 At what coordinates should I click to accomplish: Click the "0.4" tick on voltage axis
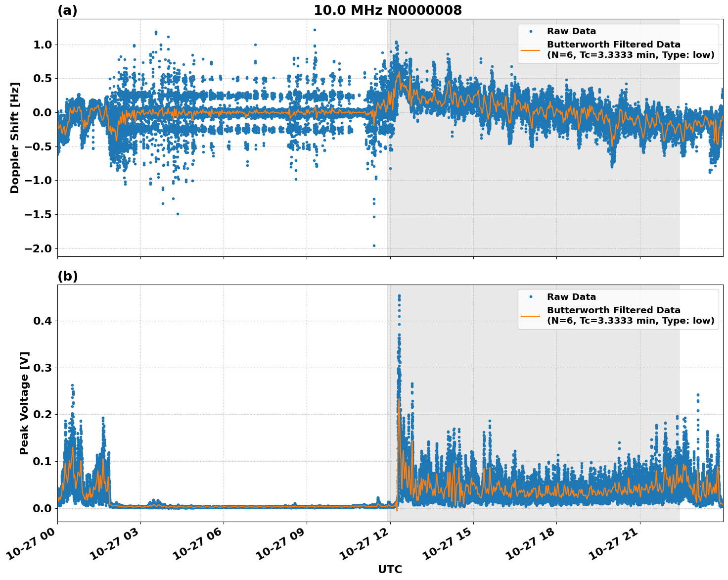click(42, 321)
